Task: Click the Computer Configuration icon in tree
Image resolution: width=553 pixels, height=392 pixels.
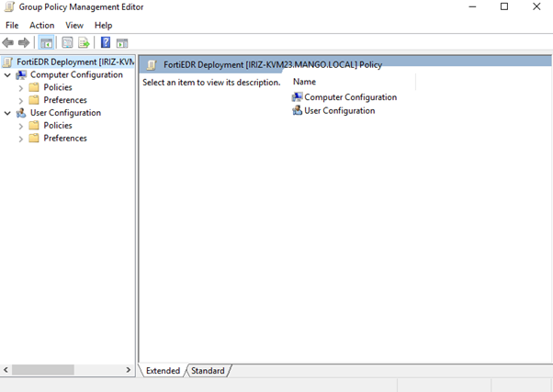Action: coord(21,74)
